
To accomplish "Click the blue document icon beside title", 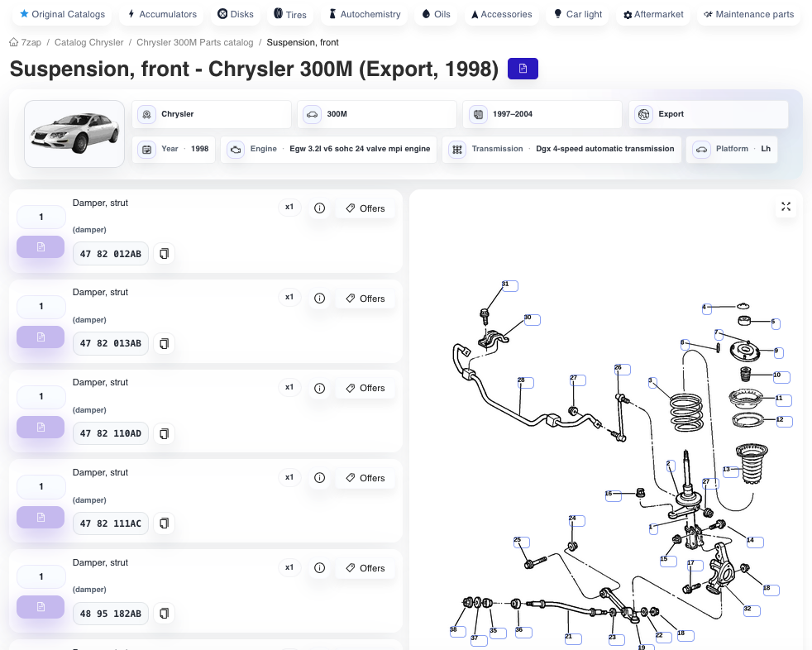I will coord(523,69).
